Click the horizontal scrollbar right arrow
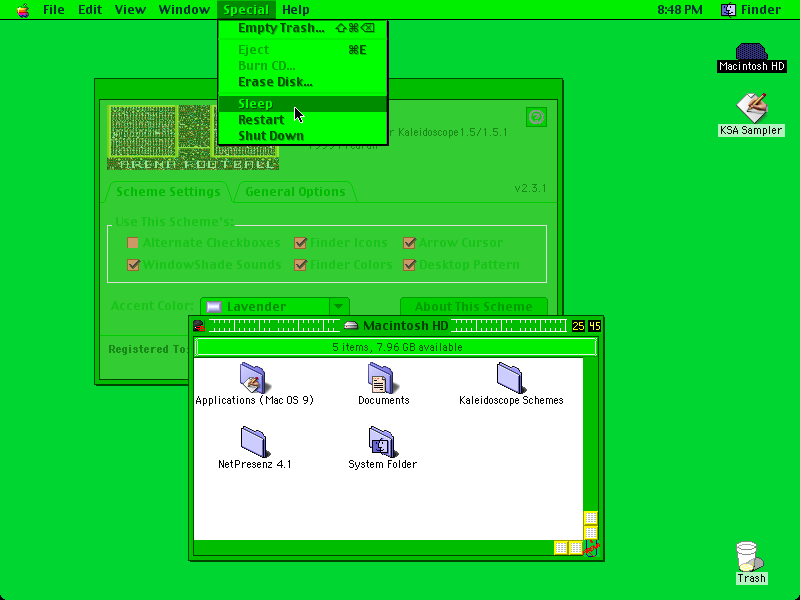This screenshot has height=600, width=800. tap(576, 548)
